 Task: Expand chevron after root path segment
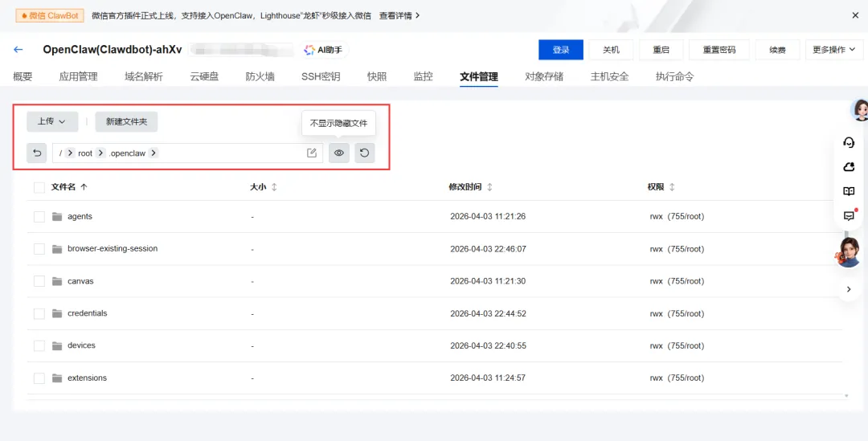[x=100, y=153]
